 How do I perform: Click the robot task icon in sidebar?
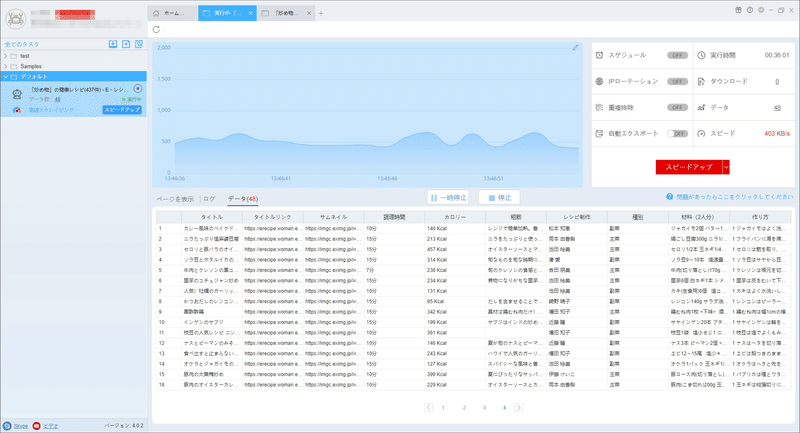click(x=17, y=94)
